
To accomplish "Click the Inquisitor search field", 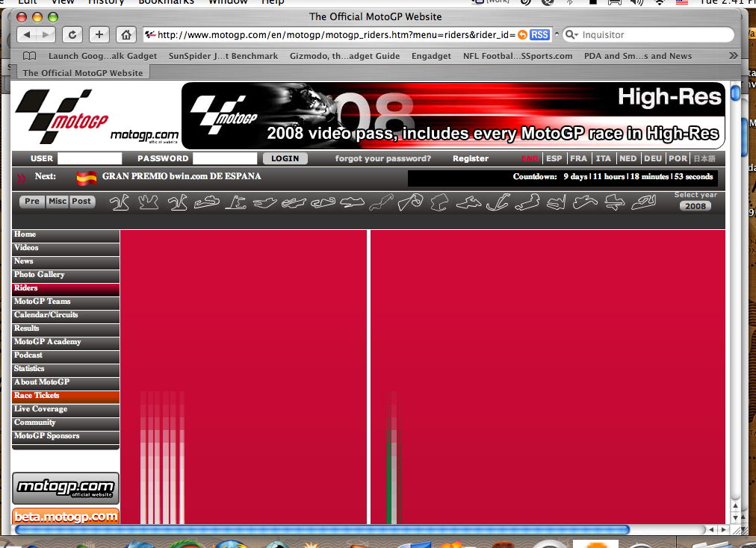I will pos(648,34).
